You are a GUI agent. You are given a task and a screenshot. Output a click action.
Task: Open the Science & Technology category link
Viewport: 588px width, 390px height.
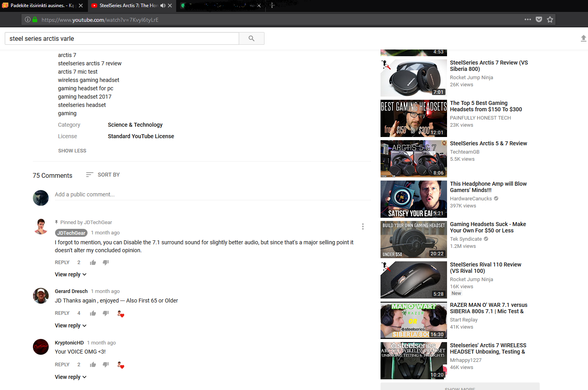pos(135,125)
